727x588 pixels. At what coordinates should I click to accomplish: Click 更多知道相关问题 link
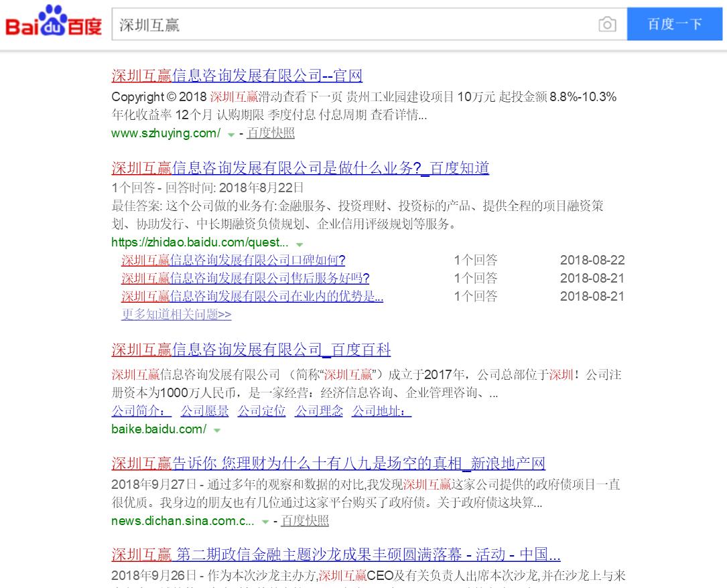(x=176, y=314)
